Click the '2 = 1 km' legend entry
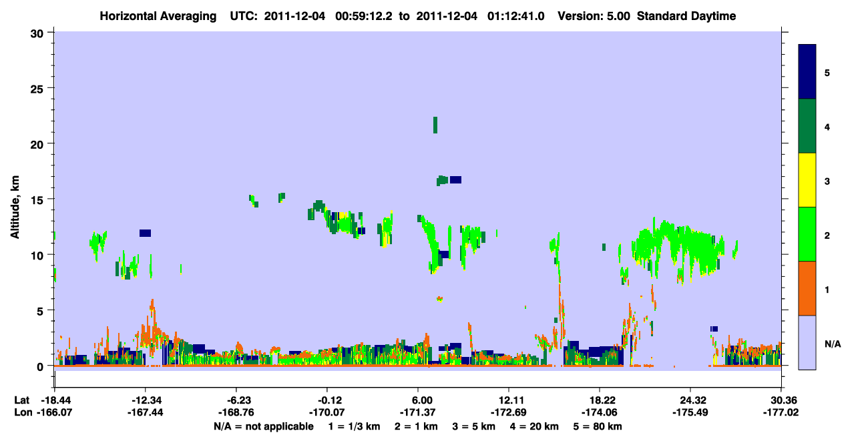This screenshot has width=868, height=445. (x=415, y=426)
